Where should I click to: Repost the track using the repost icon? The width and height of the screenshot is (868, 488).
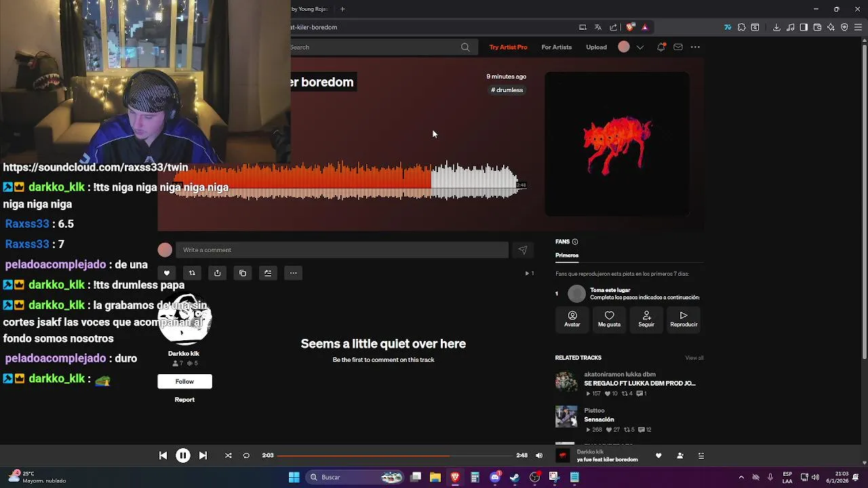(x=192, y=273)
